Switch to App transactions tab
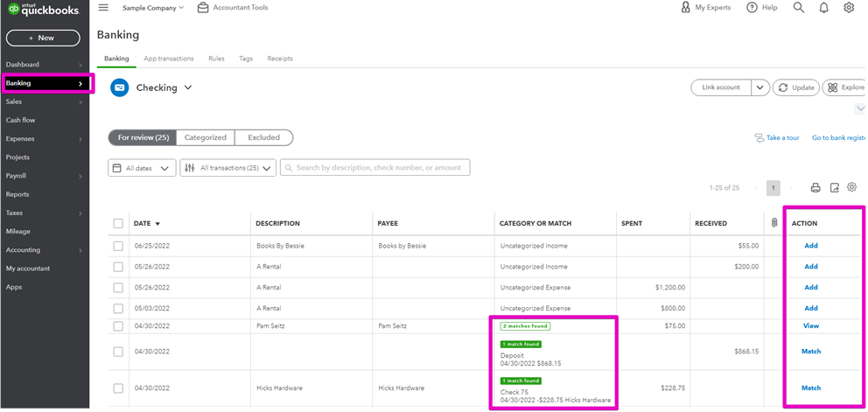The image size is (868, 412). (x=169, y=58)
